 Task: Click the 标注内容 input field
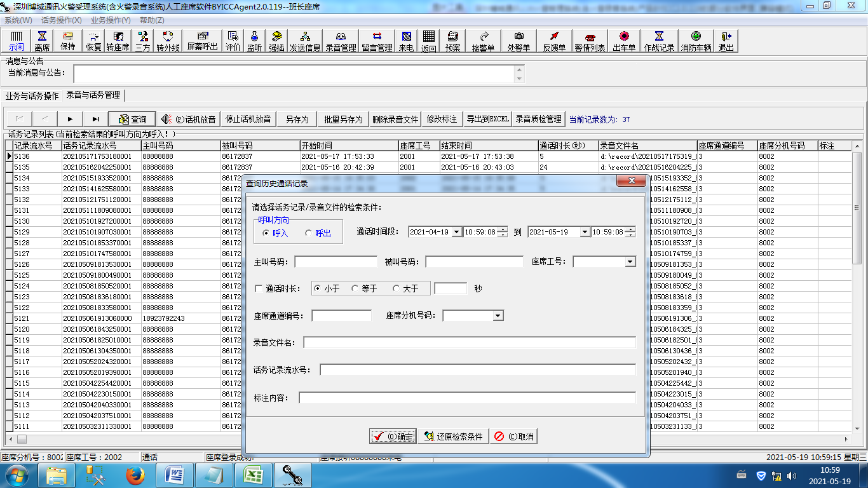(467, 398)
